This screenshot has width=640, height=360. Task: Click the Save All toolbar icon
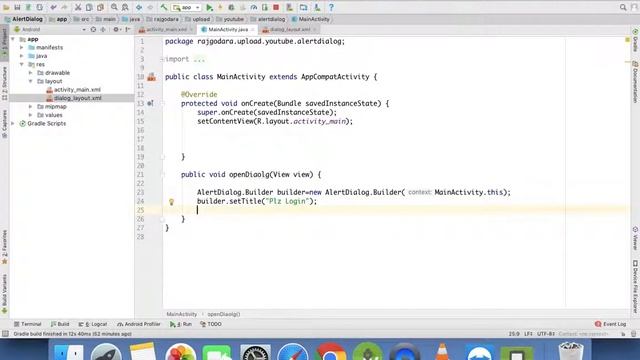point(17,7)
